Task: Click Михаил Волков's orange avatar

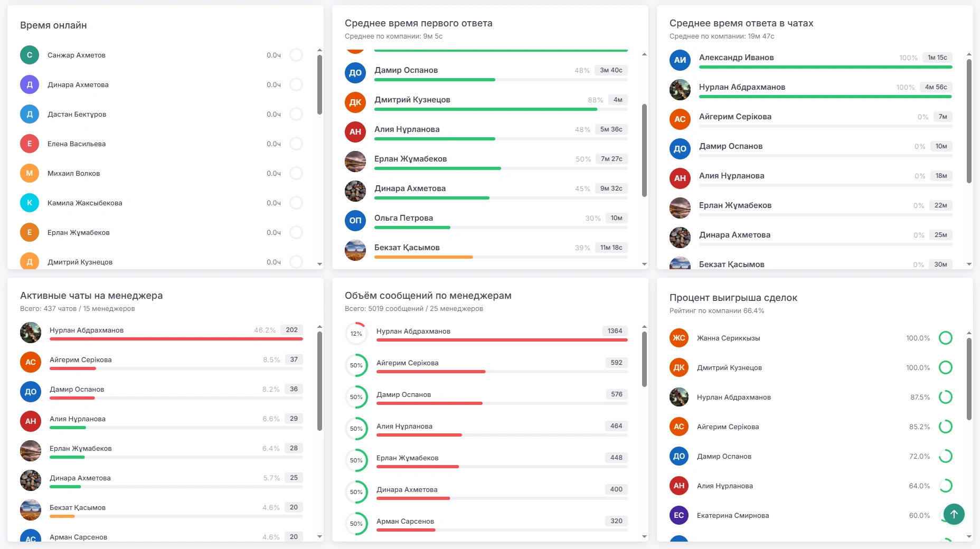Action: tap(30, 173)
